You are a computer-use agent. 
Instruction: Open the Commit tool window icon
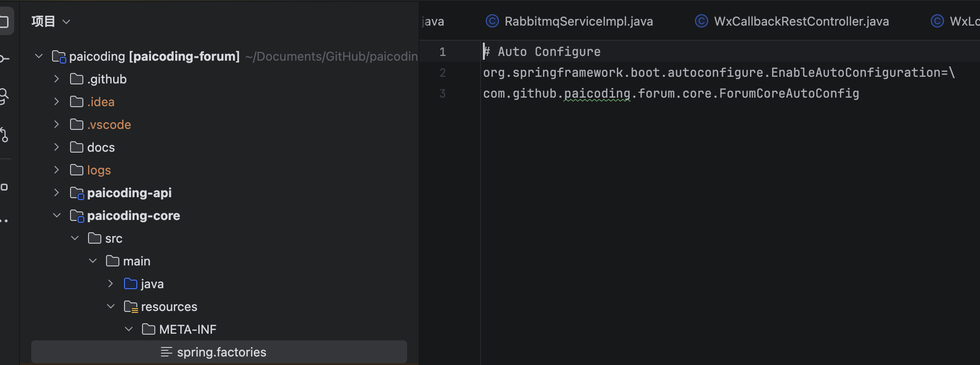coord(5,59)
